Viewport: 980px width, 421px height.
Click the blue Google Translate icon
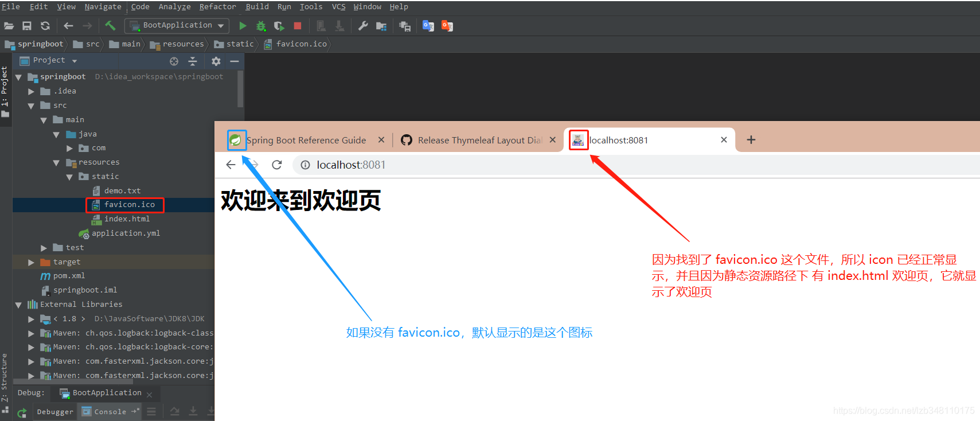[428, 26]
